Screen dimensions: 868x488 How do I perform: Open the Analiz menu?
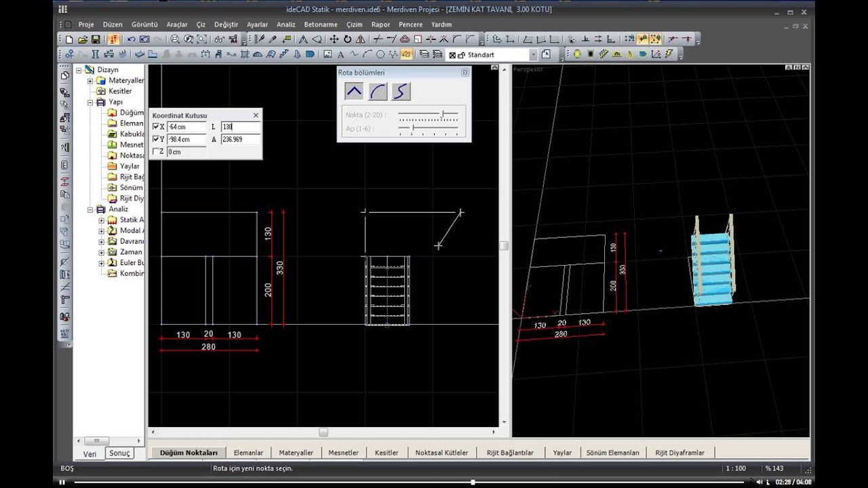pyautogui.click(x=286, y=24)
